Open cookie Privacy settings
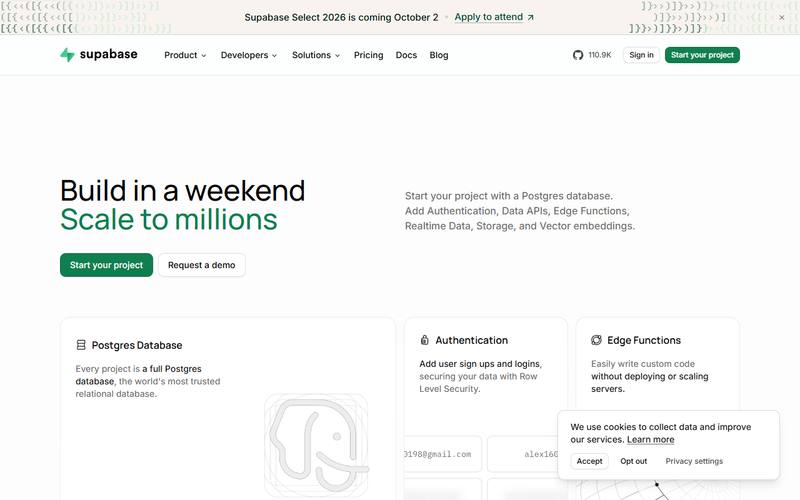This screenshot has width=800, height=500. coord(694,461)
